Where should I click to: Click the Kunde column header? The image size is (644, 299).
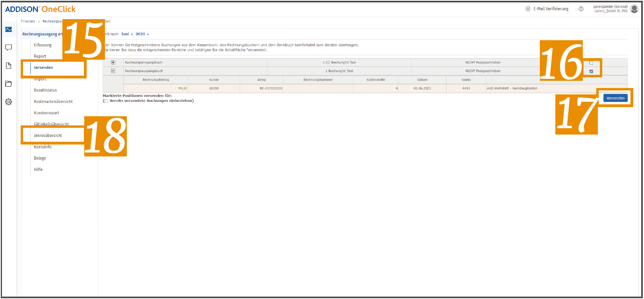coord(214,80)
